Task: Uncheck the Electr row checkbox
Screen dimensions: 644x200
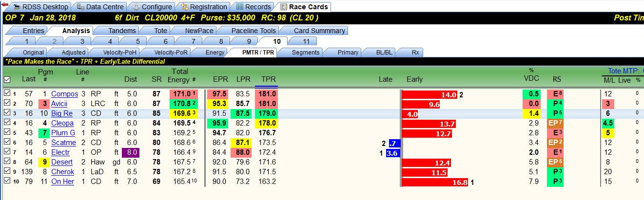Action: coord(7,152)
